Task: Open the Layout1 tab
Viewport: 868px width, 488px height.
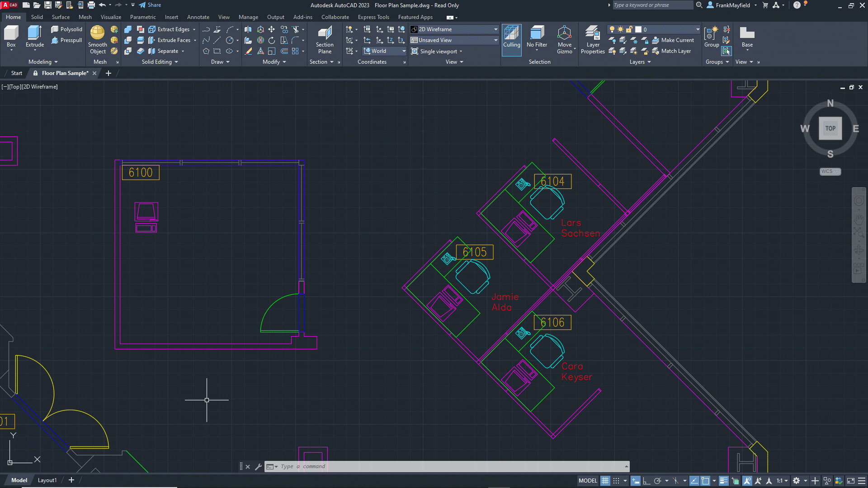Action: click(47, 480)
